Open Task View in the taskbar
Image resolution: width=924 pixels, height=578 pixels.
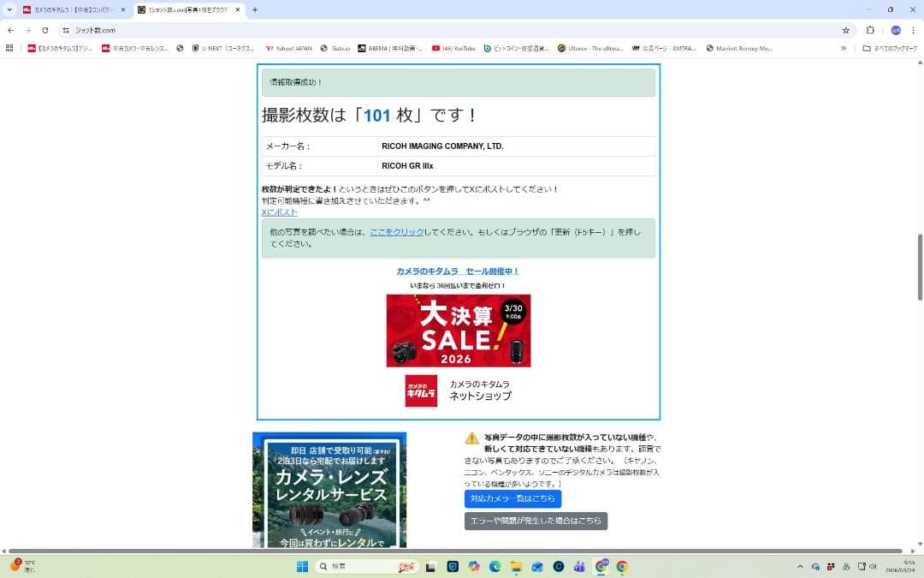point(430,567)
